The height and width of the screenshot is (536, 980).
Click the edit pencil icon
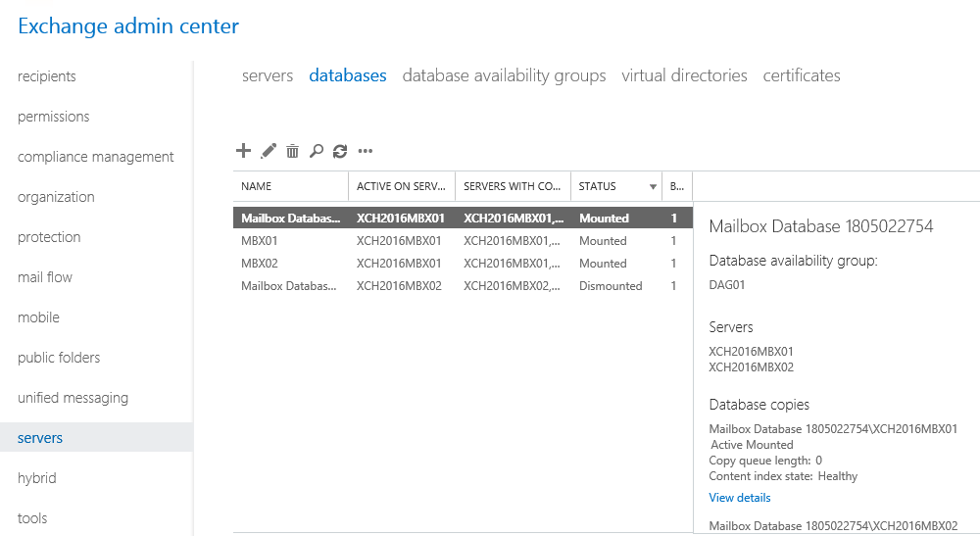point(269,151)
